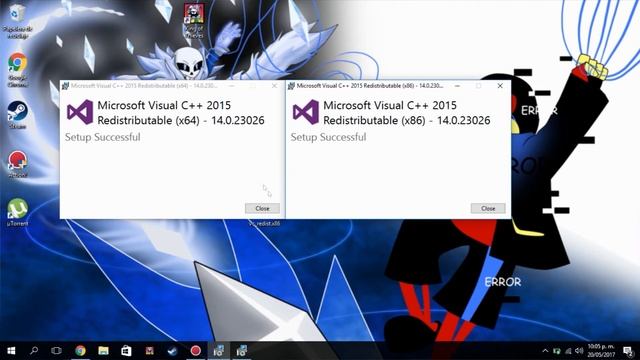The width and height of the screenshot is (640, 360).
Task: Click "Setup Successful" text in x86 window
Action: point(328,137)
